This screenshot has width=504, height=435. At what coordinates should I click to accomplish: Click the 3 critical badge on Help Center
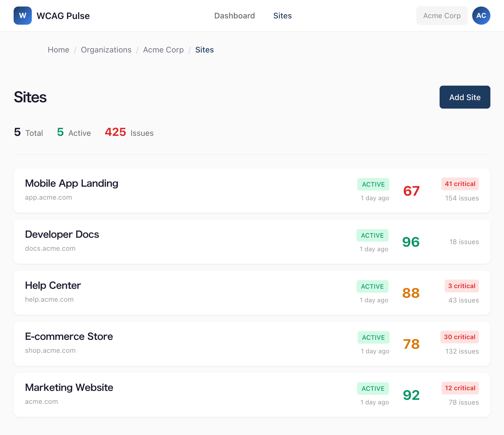(x=461, y=286)
